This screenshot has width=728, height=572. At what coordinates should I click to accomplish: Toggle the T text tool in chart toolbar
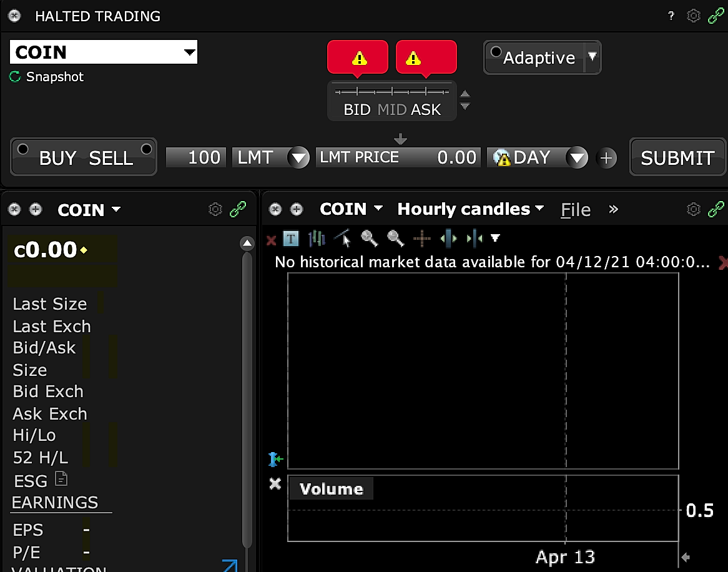291,239
